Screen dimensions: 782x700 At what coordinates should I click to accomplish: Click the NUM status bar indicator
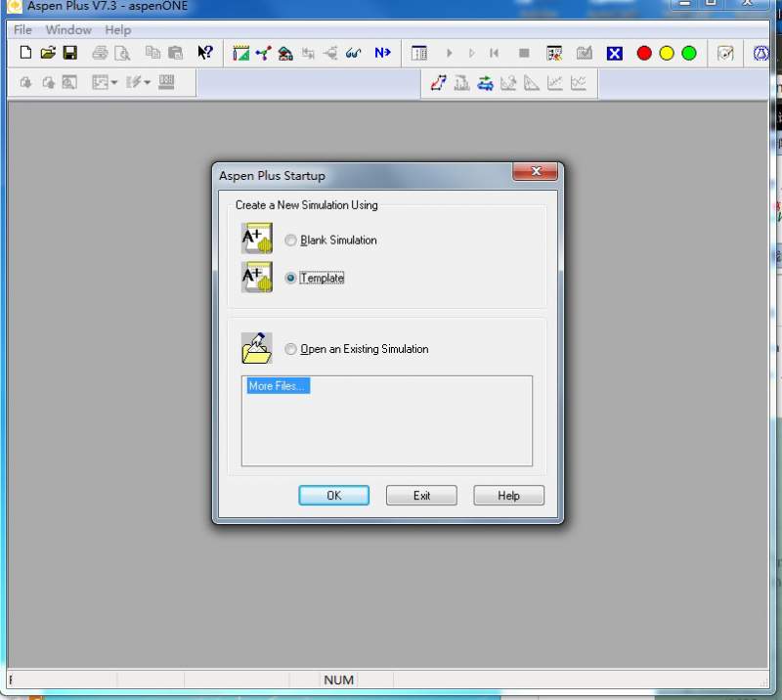338,680
